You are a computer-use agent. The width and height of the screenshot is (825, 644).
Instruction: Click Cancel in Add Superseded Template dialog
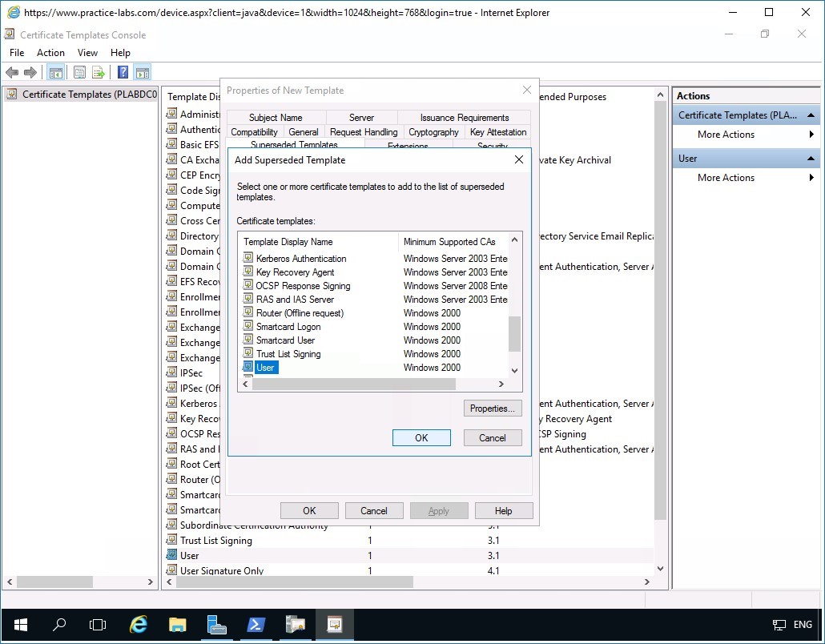point(493,438)
